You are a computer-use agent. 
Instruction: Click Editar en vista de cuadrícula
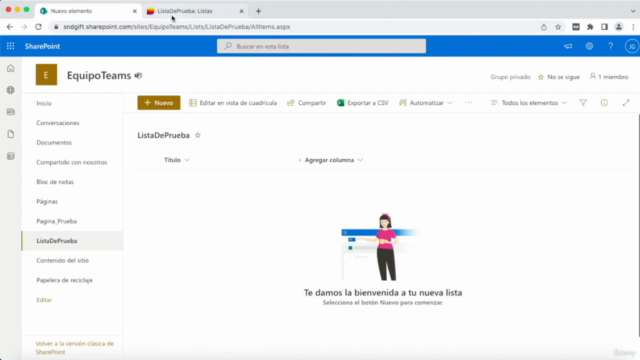point(233,103)
